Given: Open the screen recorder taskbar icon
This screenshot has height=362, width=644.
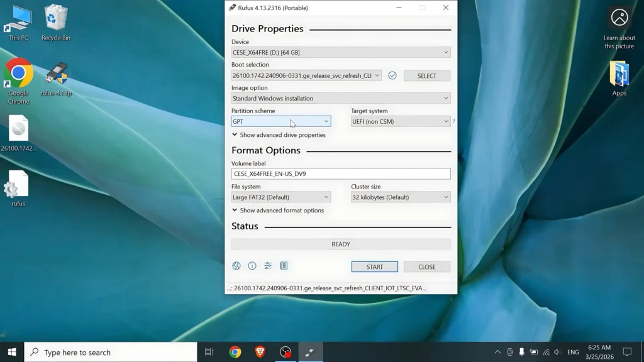Looking at the screenshot, I should [x=285, y=352].
